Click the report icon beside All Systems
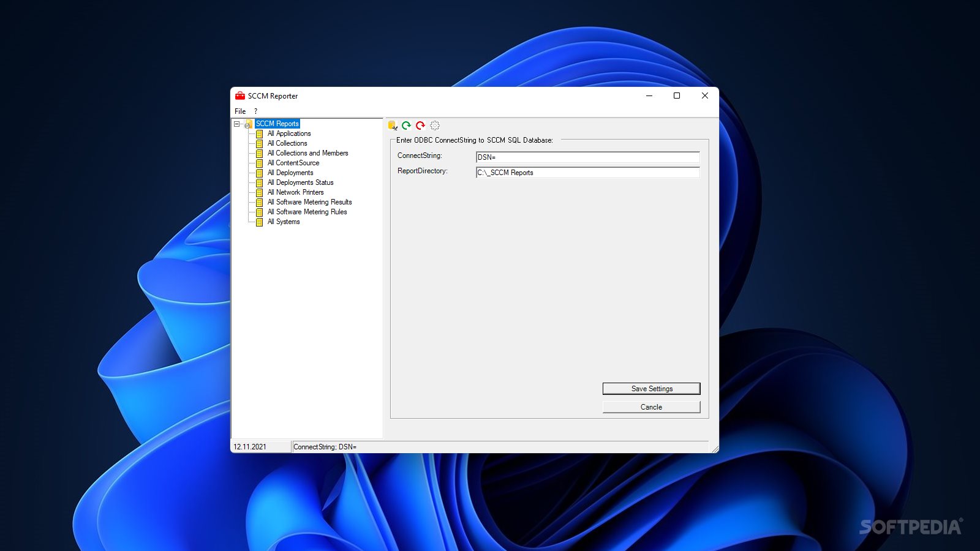This screenshot has width=980, height=551. tap(260, 222)
